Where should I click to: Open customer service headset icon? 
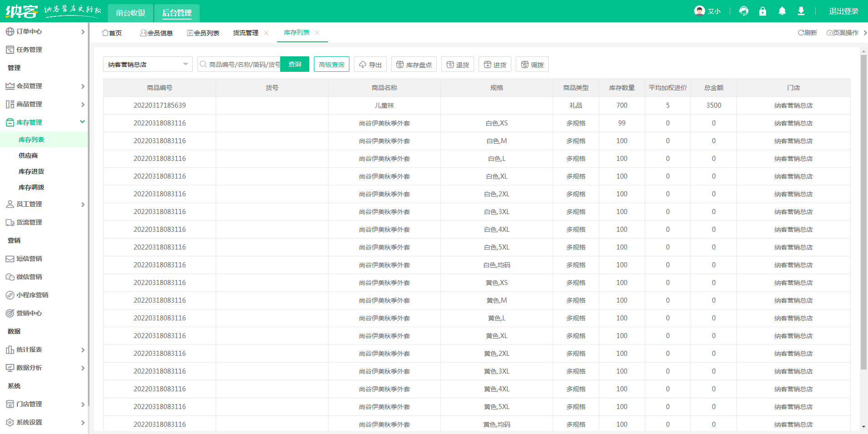[x=744, y=11]
